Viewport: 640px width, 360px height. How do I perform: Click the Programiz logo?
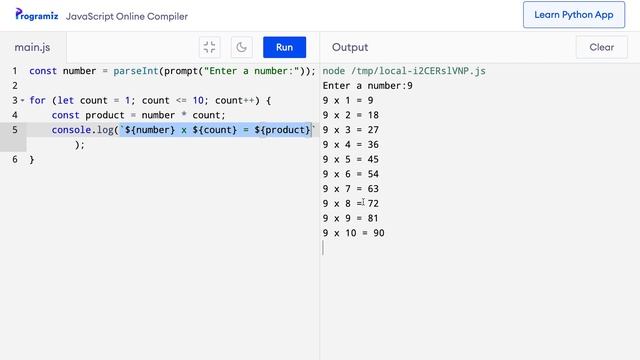[37, 16]
